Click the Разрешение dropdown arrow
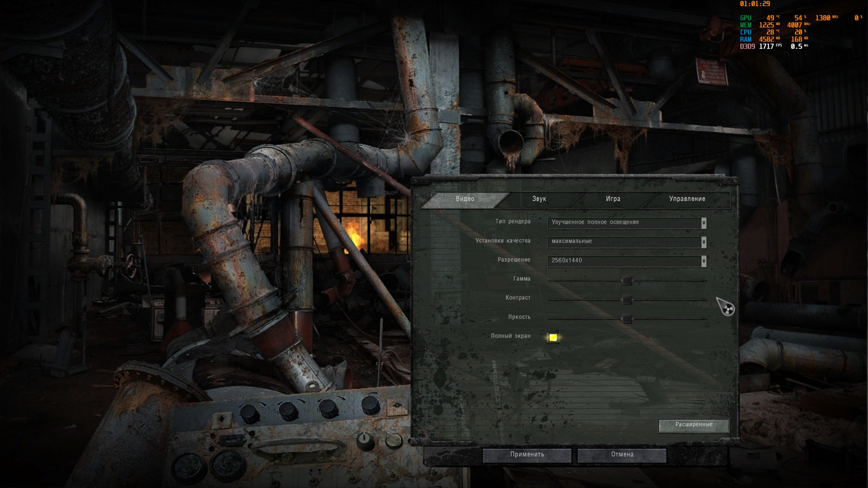The height and width of the screenshot is (488, 868). (x=703, y=261)
